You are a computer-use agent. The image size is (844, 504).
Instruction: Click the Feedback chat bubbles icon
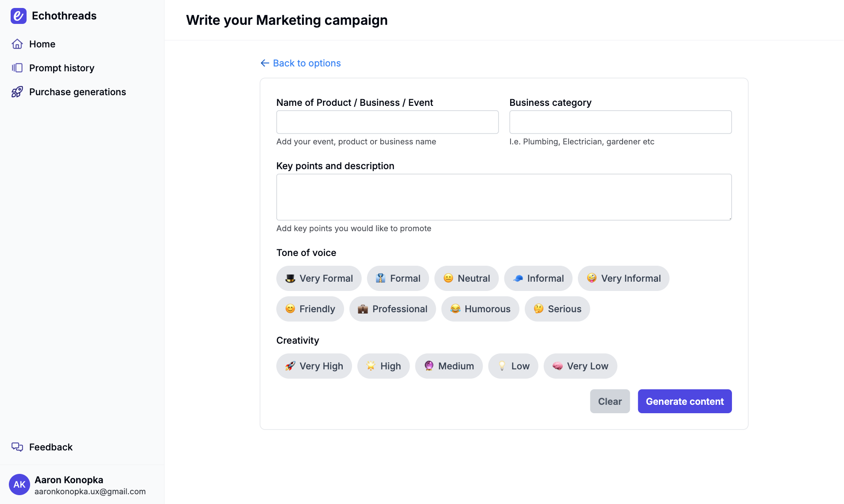(x=17, y=447)
